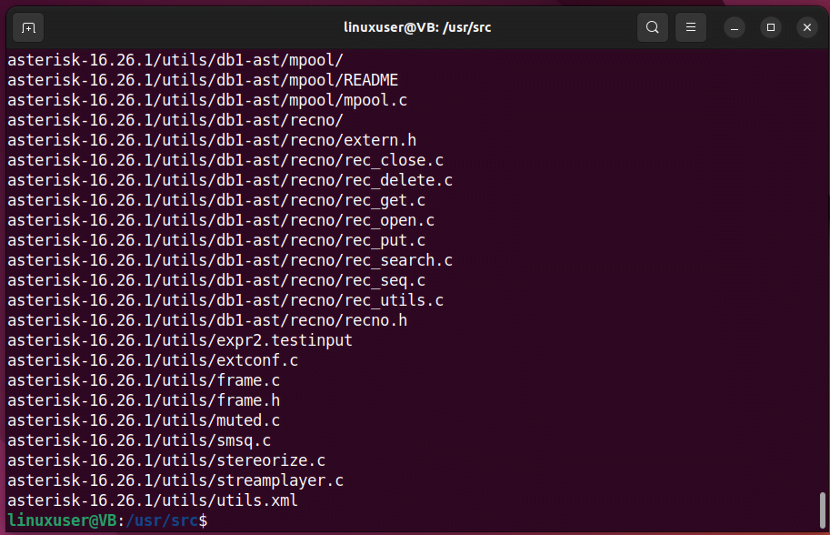Click the line ending rec_seq.c
The width and height of the screenshot is (830, 536).
tap(216, 281)
